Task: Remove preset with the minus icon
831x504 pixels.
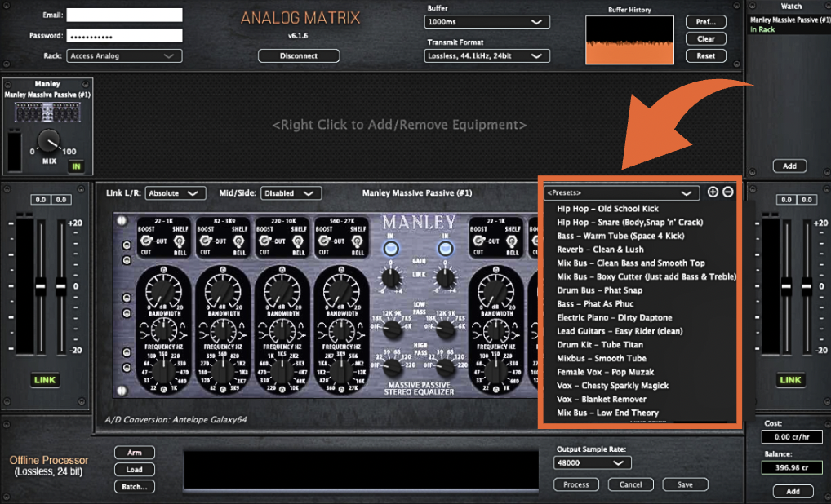Action: 728,192
